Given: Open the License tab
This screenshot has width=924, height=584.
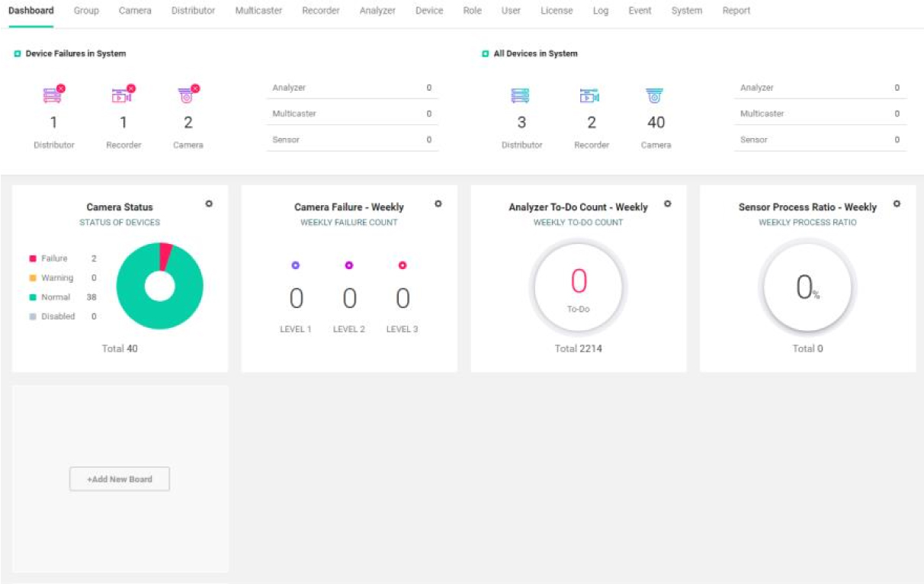Looking at the screenshot, I should [557, 11].
